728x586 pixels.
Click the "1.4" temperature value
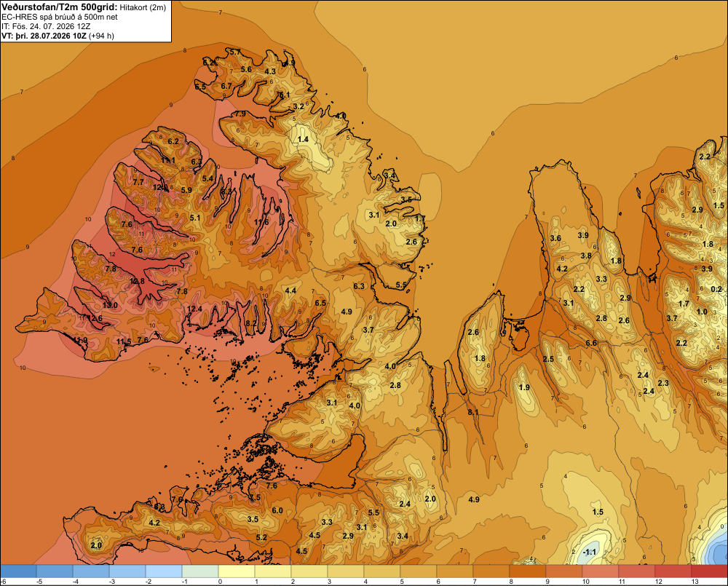click(303, 139)
